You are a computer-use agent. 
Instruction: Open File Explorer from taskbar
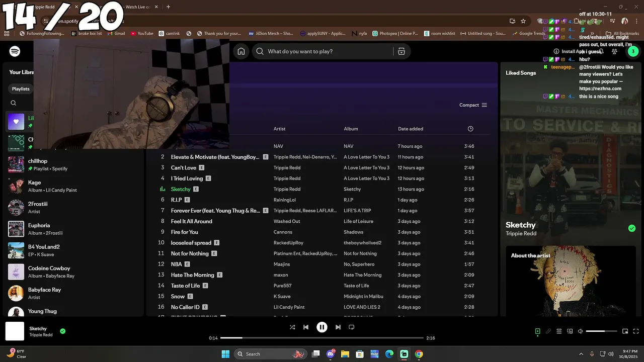(345, 354)
